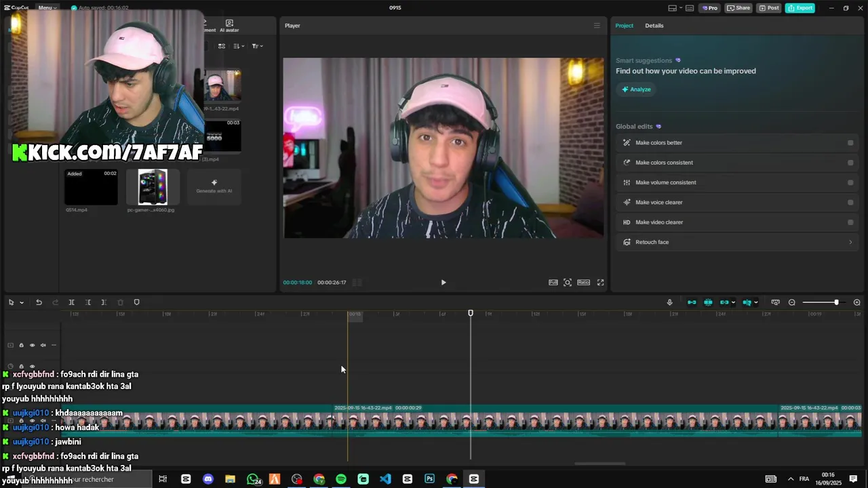868x488 pixels.
Task: Adjust the timeline zoom slider handle
Action: click(x=836, y=302)
